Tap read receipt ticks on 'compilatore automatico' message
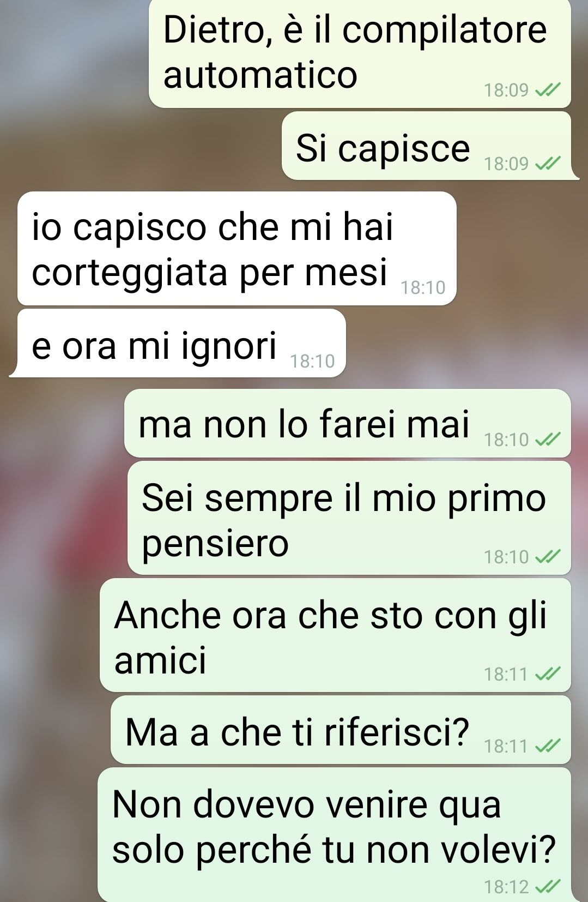The width and height of the screenshot is (588, 902). coord(548,90)
